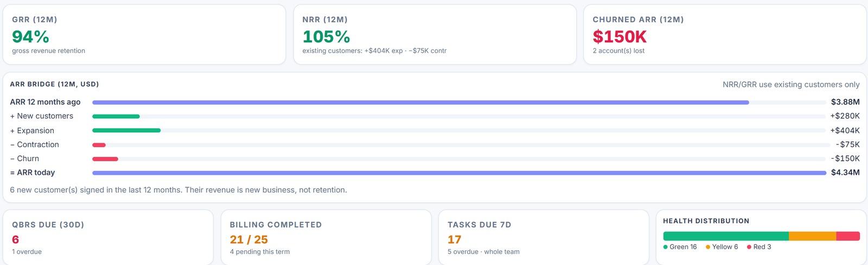The width and height of the screenshot is (868, 265).
Task: Click the -$75K value
Action: point(847,144)
